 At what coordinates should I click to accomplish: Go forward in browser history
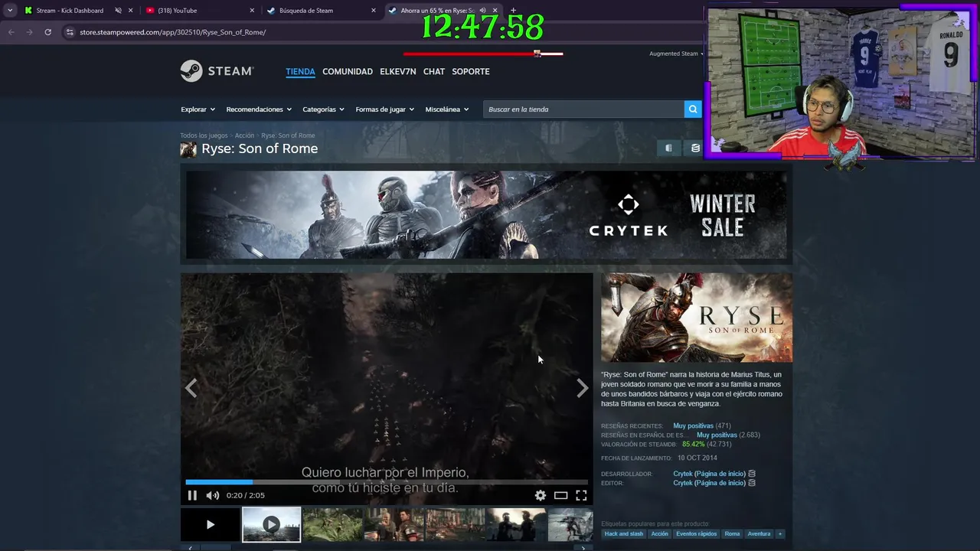(x=29, y=32)
